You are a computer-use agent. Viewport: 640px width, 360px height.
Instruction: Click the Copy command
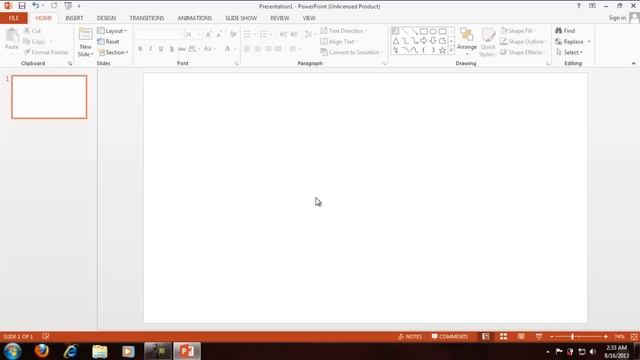pos(34,42)
